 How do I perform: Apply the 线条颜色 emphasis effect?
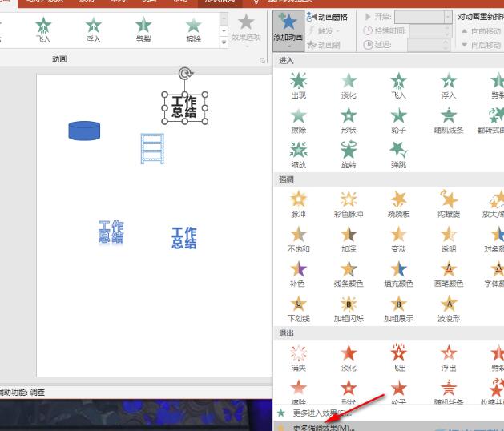349,274
